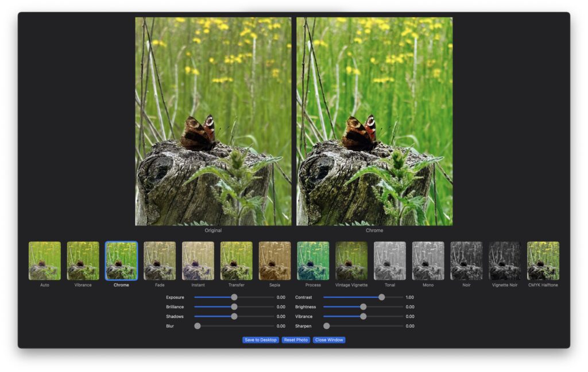Click the Close Window button
Screen dimensions: 588x372
(x=329, y=340)
